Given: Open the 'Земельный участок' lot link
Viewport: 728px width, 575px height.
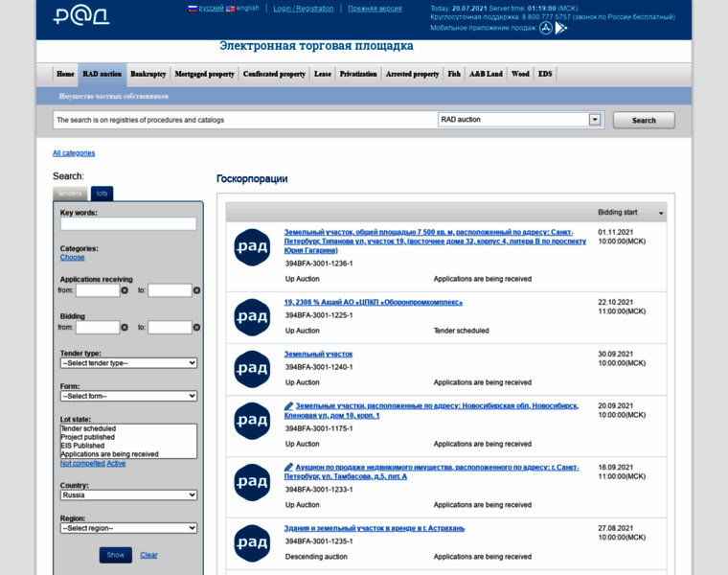Looking at the screenshot, I should 318,354.
